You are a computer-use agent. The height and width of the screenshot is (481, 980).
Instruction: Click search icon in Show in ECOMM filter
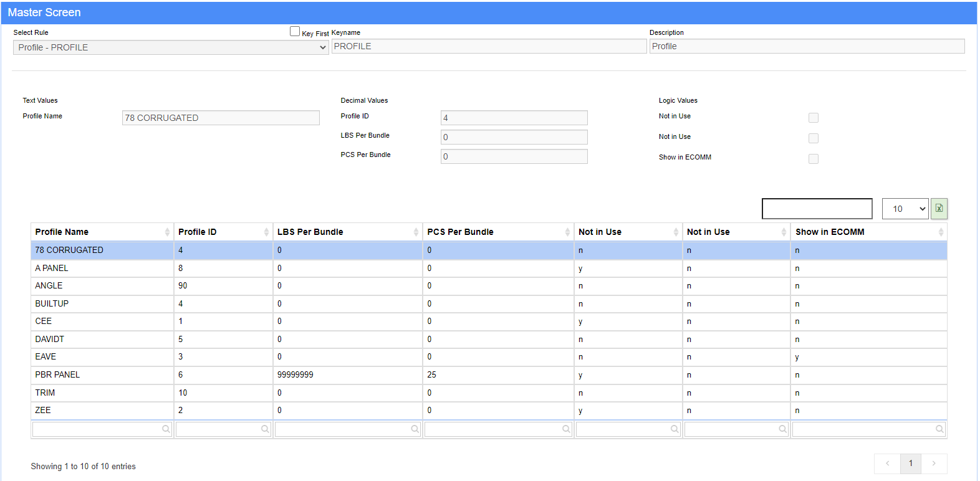click(939, 429)
